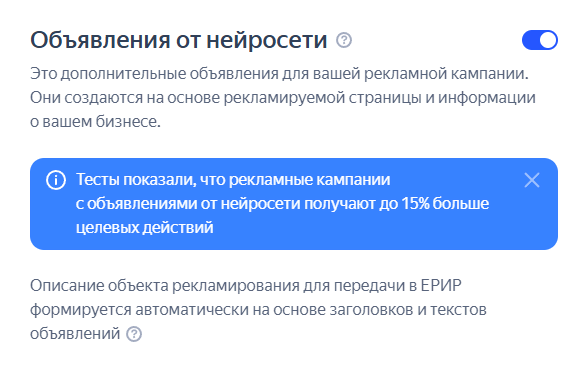Click с объявлениями от нейросети banner text
This screenshot has width=587, height=367.
point(188,204)
